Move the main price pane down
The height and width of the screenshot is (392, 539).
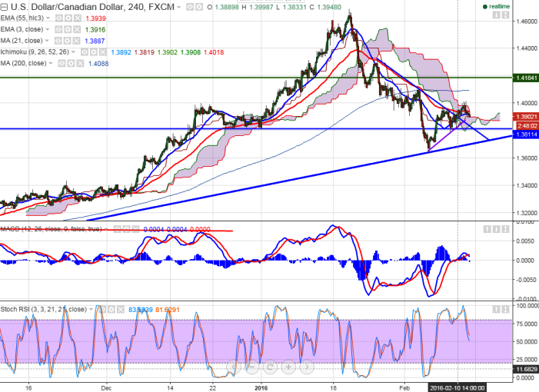point(496,15)
